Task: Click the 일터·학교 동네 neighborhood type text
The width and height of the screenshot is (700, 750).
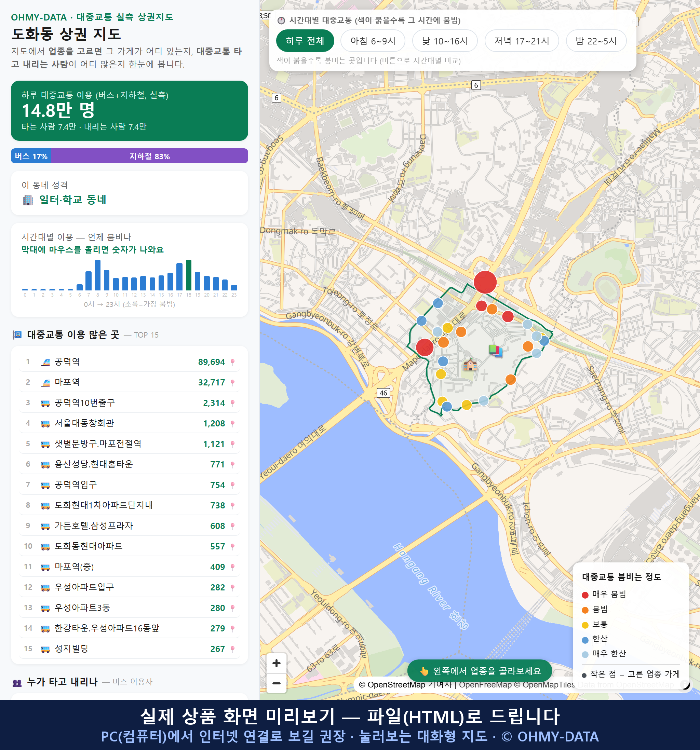Action: point(73,200)
